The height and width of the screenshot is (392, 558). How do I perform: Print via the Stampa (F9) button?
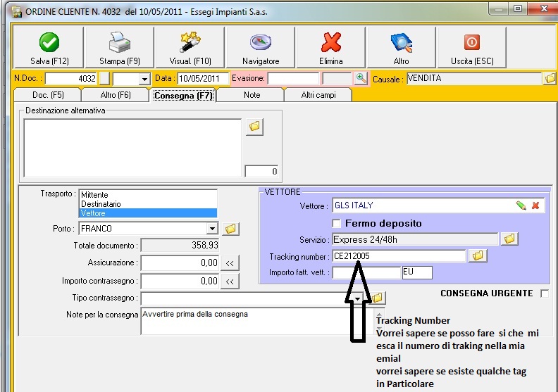point(120,48)
